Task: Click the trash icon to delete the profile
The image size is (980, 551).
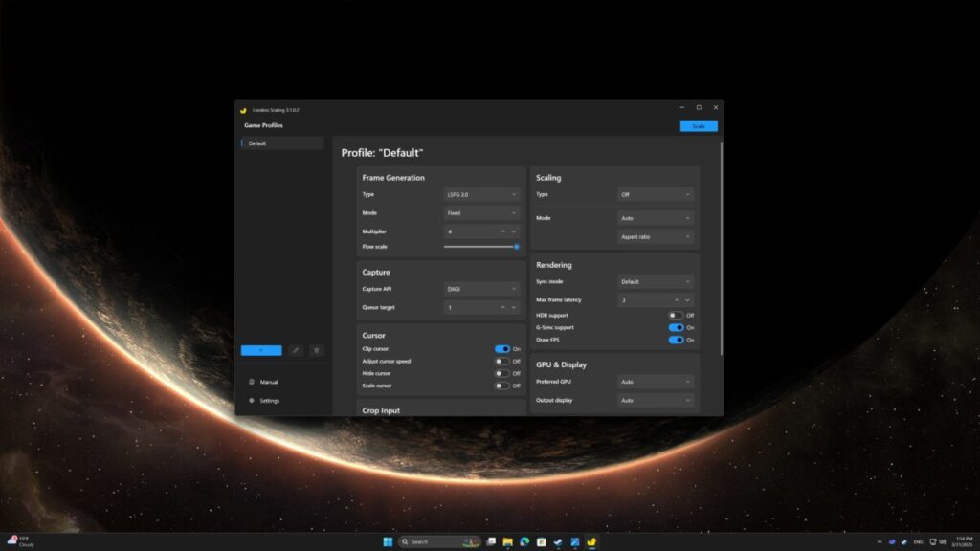Action: pyautogui.click(x=316, y=350)
